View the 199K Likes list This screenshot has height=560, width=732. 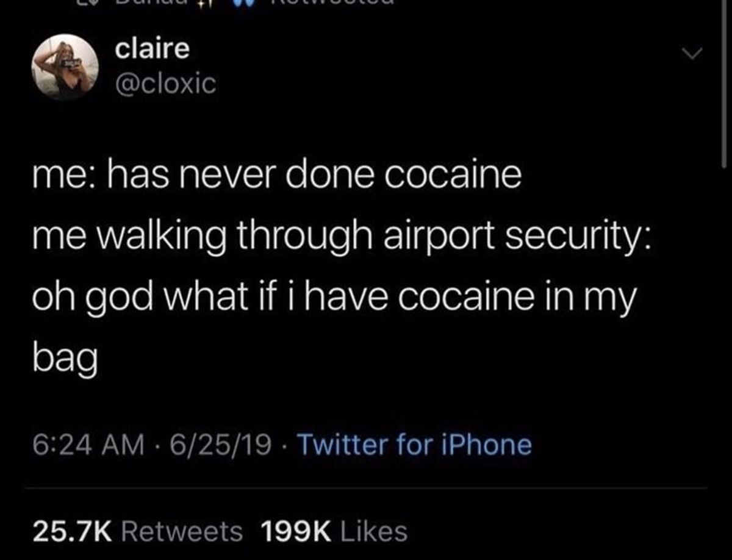[x=334, y=531]
